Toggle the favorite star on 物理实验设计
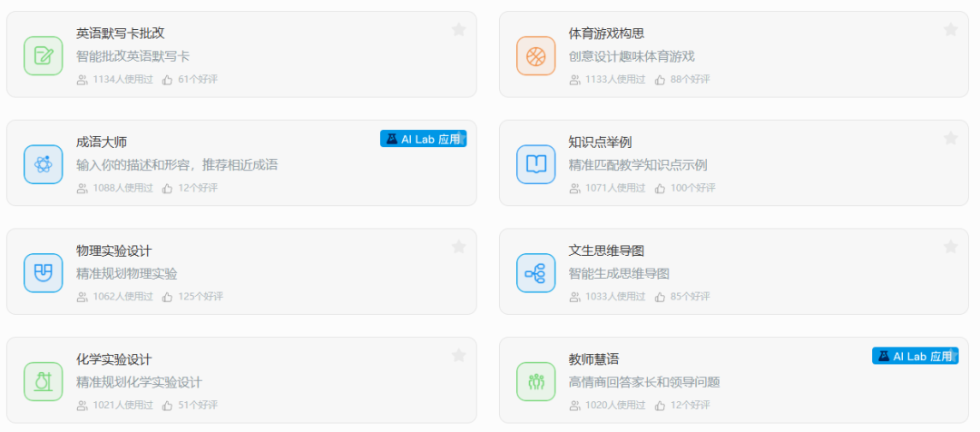This screenshot has width=980, height=432. tap(459, 246)
